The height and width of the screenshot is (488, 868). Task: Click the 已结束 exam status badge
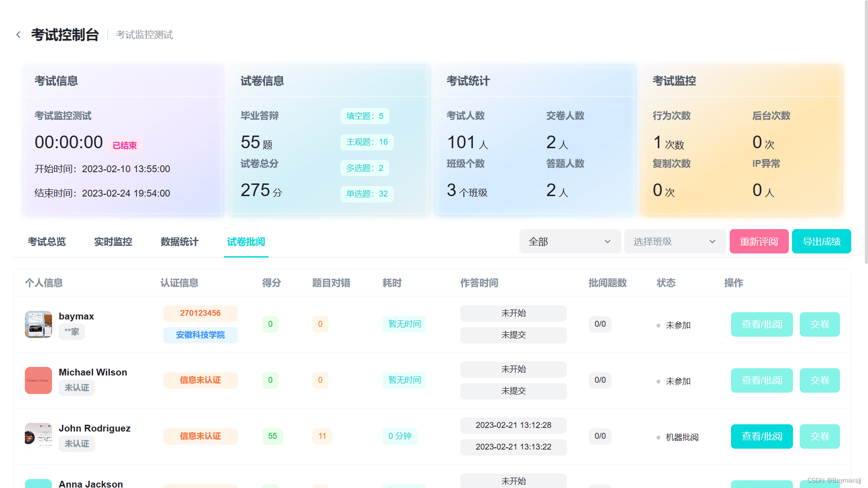[x=125, y=145]
